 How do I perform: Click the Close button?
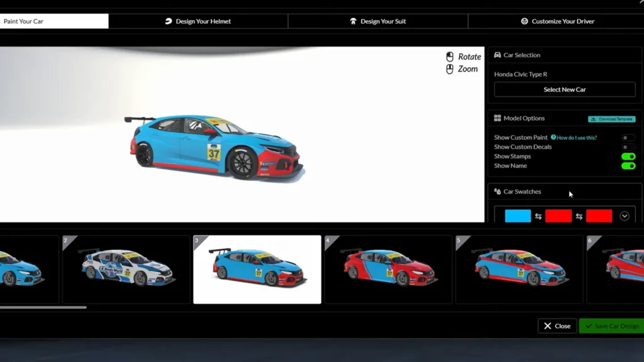557,326
